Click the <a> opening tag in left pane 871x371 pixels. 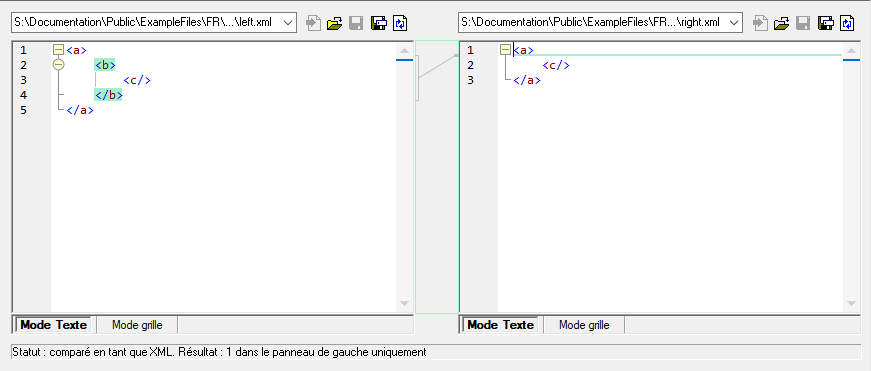[x=77, y=50]
